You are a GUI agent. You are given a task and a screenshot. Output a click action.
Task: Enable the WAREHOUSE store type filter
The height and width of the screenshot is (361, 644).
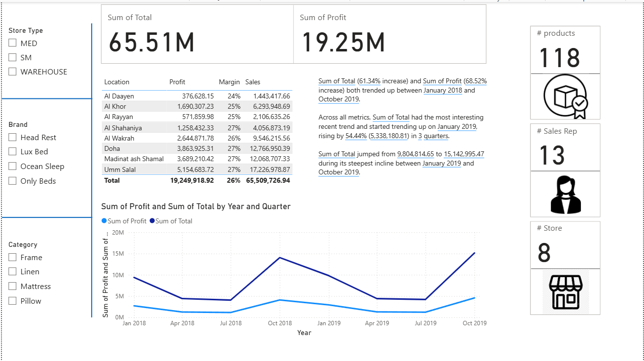coord(13,72)
